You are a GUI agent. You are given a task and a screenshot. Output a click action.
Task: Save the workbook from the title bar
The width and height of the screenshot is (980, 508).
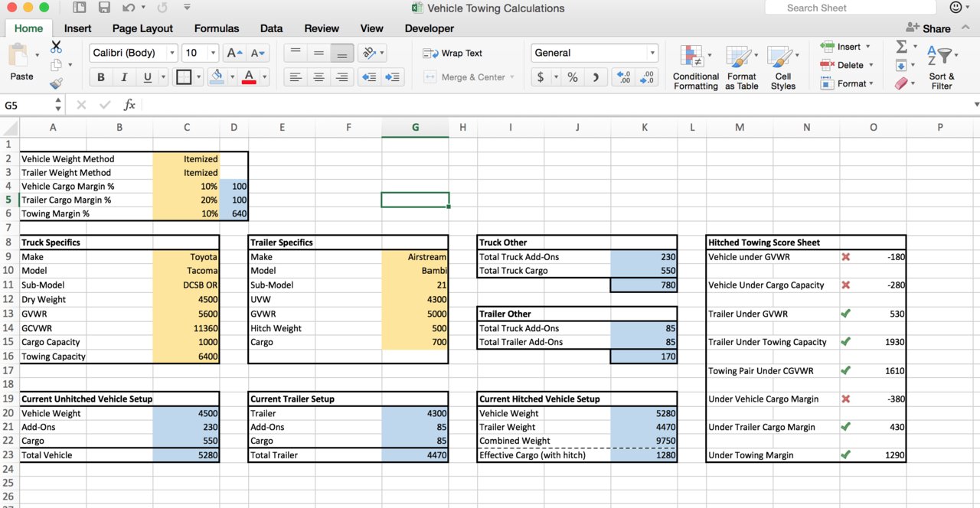click(104, 8)
